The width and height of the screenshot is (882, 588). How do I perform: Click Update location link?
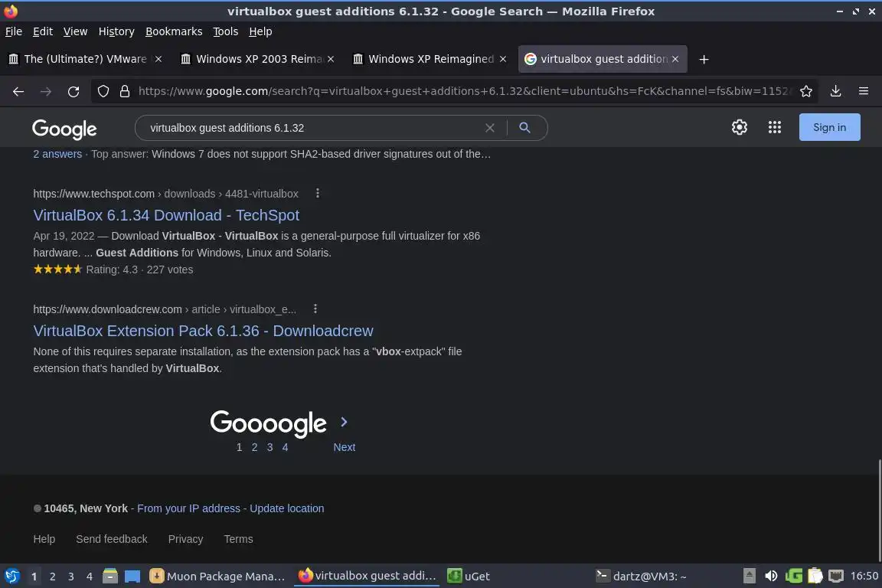click(x=287, y=508)
